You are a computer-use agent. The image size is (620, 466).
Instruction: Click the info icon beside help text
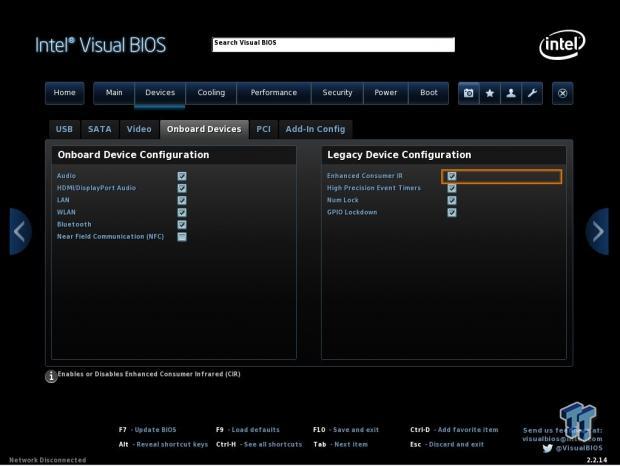tap(51, 376)
